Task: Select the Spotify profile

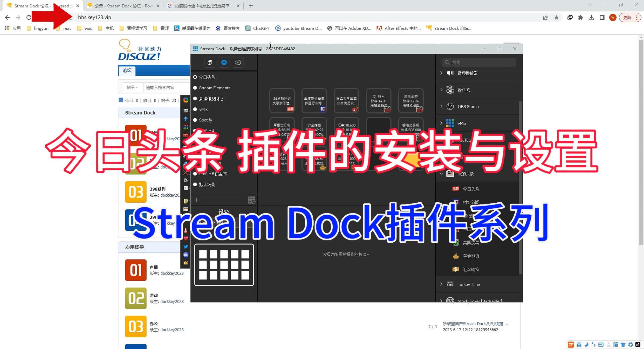Action: (203, 120)
